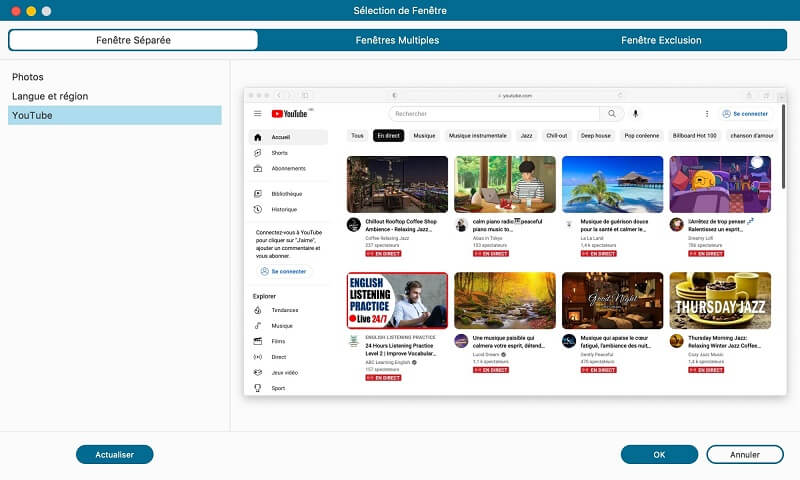Image resolution: width=800 pixels, height=480 pixels.
Task: Open Films under Explorer
Action: click(288, 341)
